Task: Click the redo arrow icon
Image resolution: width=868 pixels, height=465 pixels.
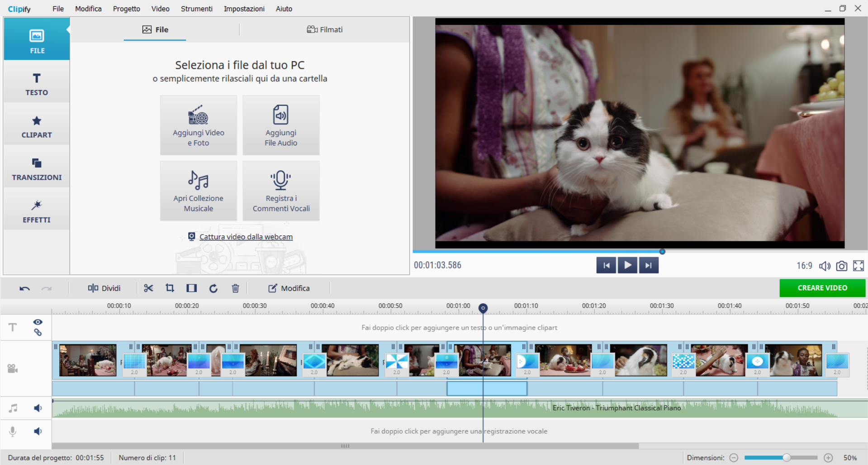Action: pyautogui.click(x=47, y=288)
